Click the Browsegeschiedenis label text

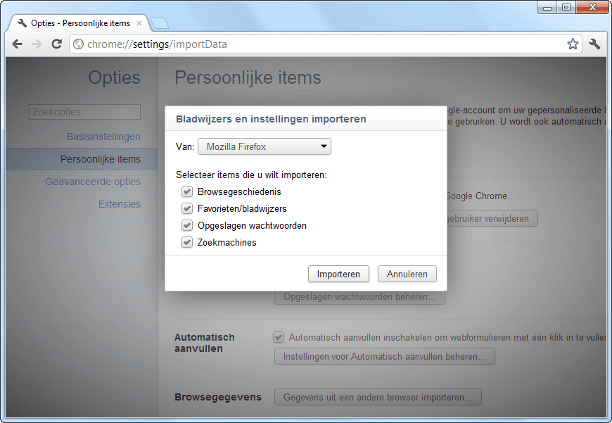(239, 192)
